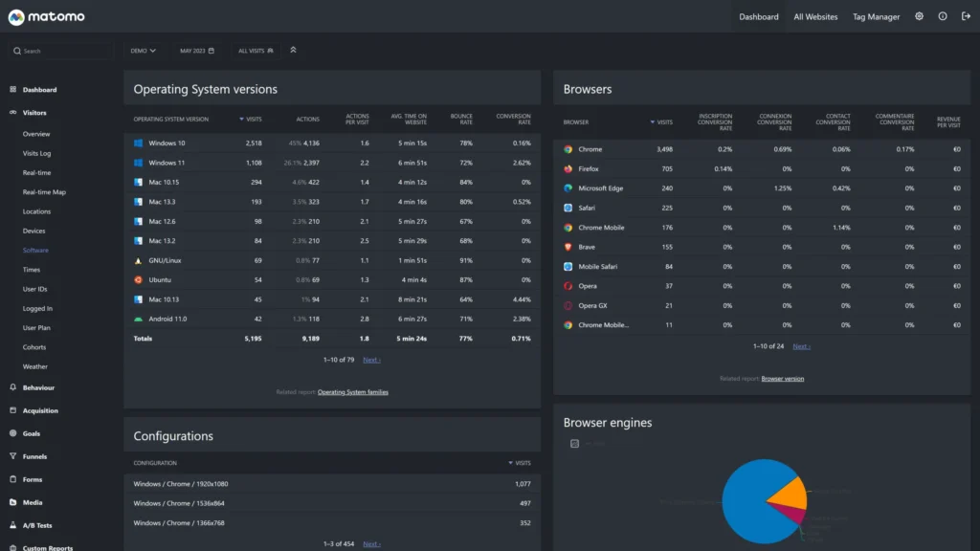Click the Chrome icon in Browsers table

tap(568, 149)
